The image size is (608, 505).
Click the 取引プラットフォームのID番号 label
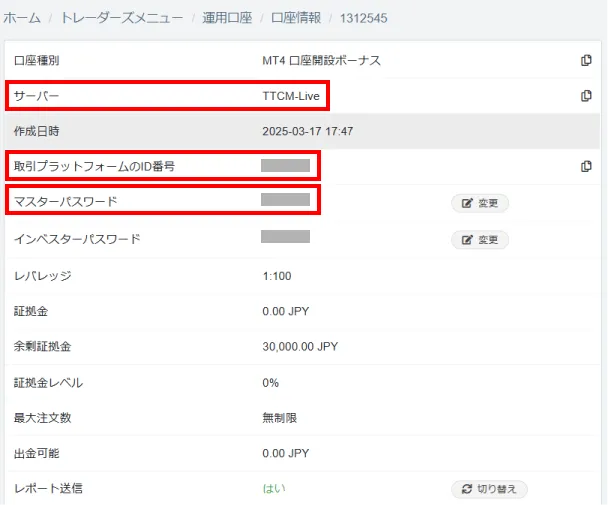coord(94,166)
